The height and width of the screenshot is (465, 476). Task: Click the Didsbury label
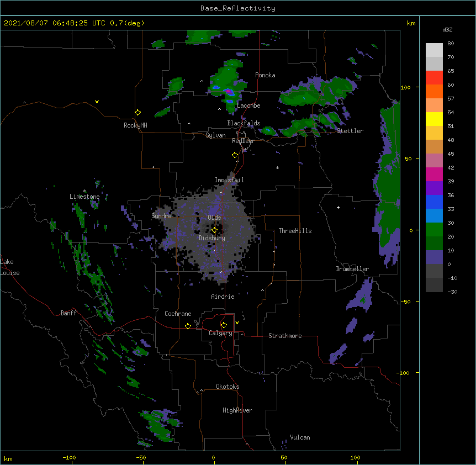click(212, 238)
